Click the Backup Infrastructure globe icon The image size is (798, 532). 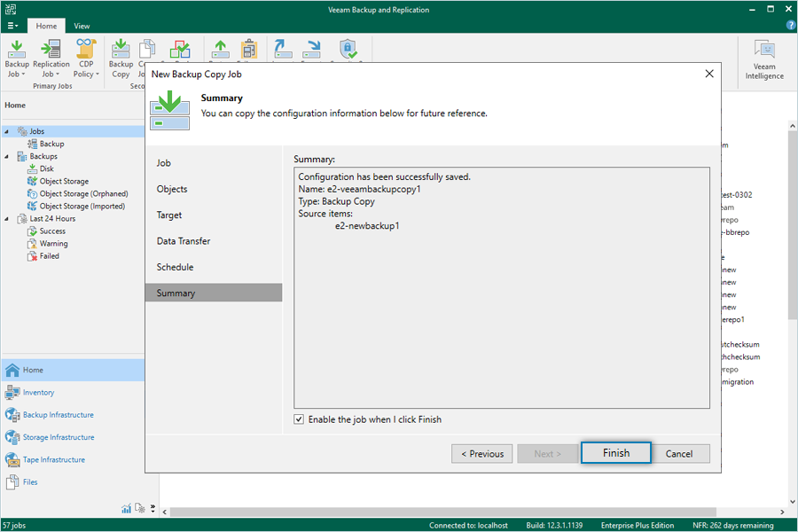click(x=12, y=415)
